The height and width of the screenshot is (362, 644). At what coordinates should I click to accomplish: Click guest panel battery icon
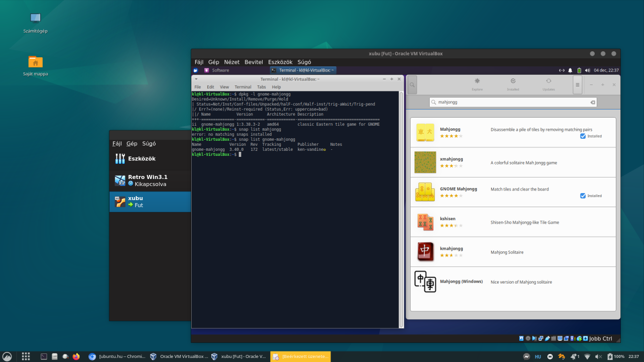[x=579, y=70]
